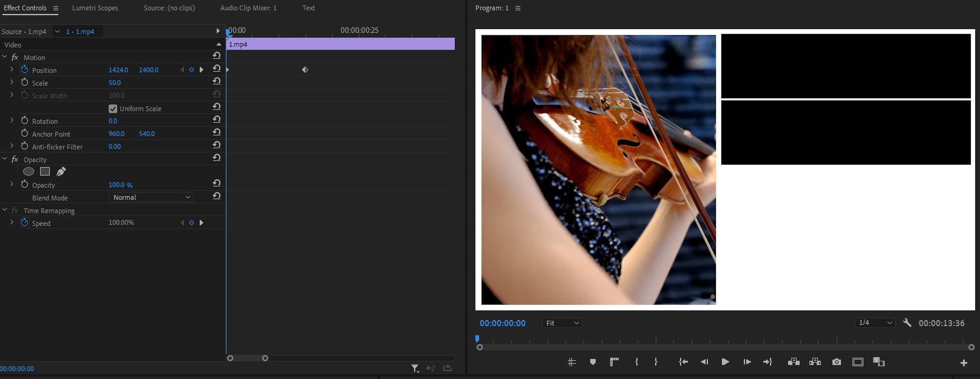980x379 pixels.
Task: Toggle the Speed animation stopwatch
Action: (25, 223)
